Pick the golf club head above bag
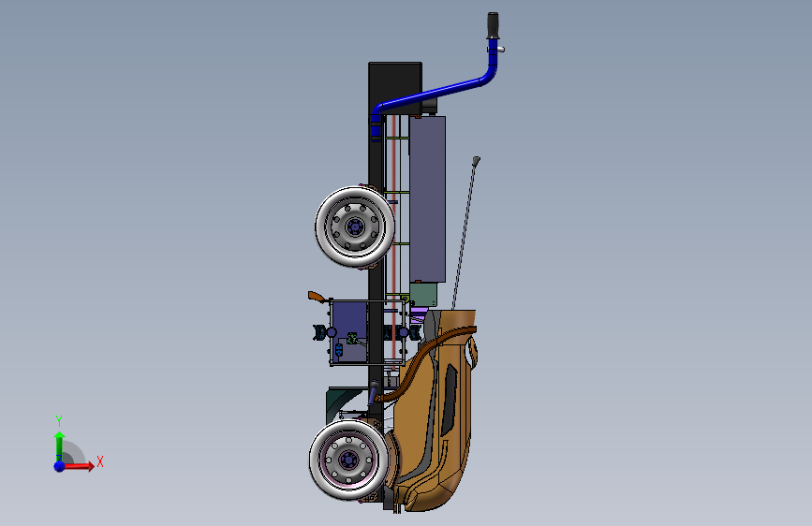This screenshot has height=526, width=812. pos(476,160)
